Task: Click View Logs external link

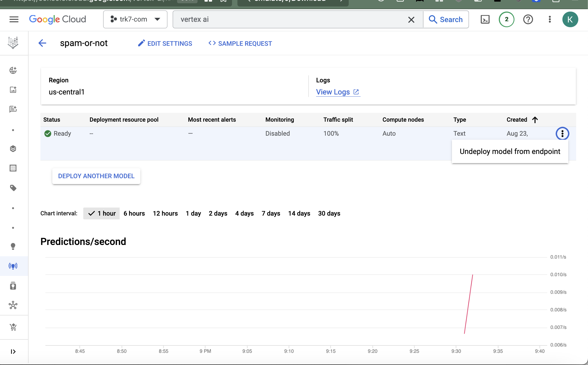Action: 337,92
